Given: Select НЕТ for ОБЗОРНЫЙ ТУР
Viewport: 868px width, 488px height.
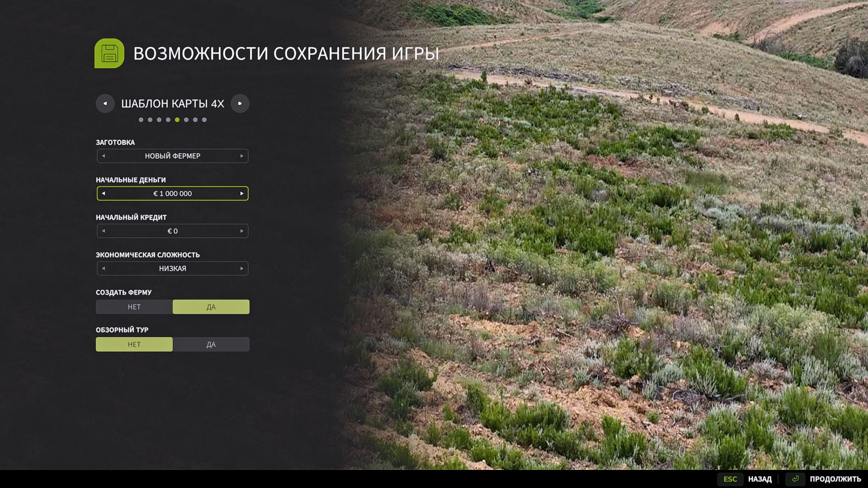Looking at the screenshot, I should (134, 344).
